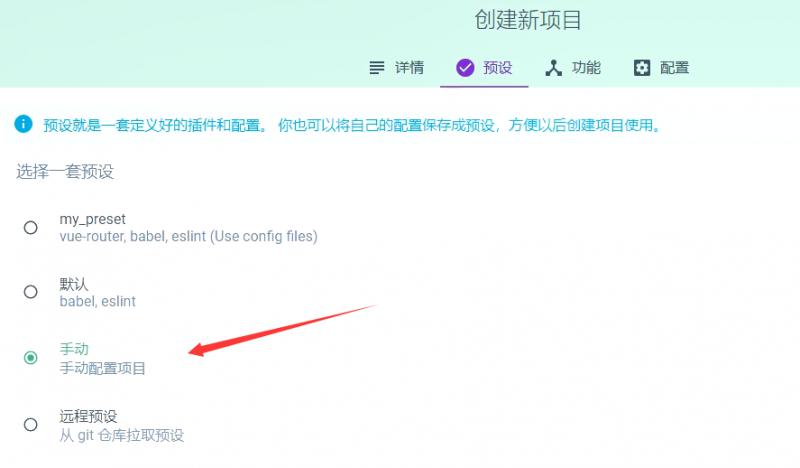Viewport: 800px width, 468px height.
Task: Select the 远程预设 radio button
Action: (x=31, y=424)
